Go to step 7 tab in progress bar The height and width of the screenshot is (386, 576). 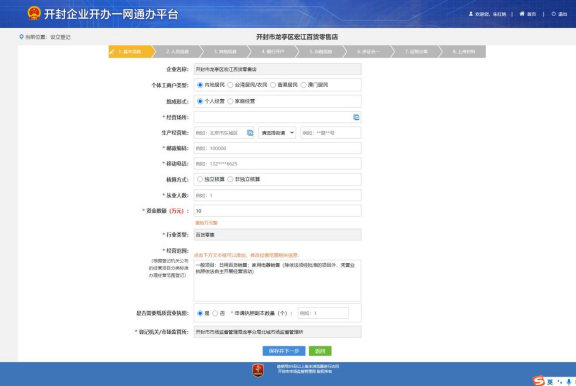tap(416, 52)
